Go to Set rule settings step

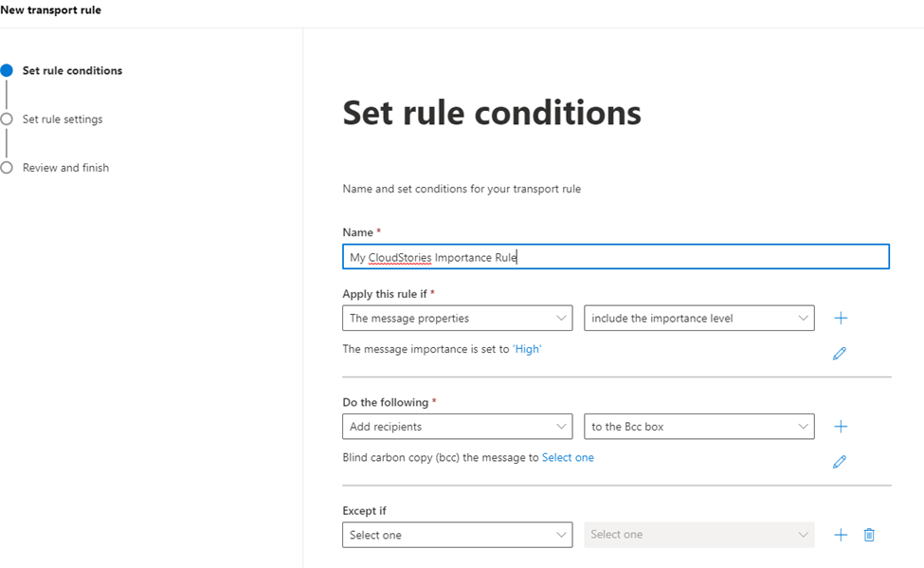(x=63, y=119)
